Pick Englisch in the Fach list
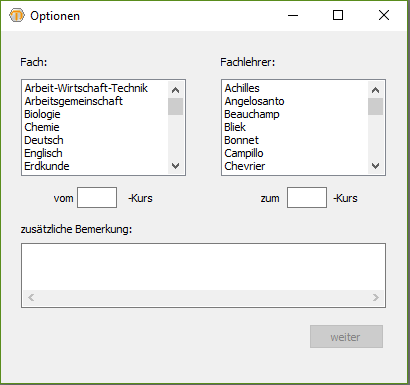410x385 pixels. 43,153
